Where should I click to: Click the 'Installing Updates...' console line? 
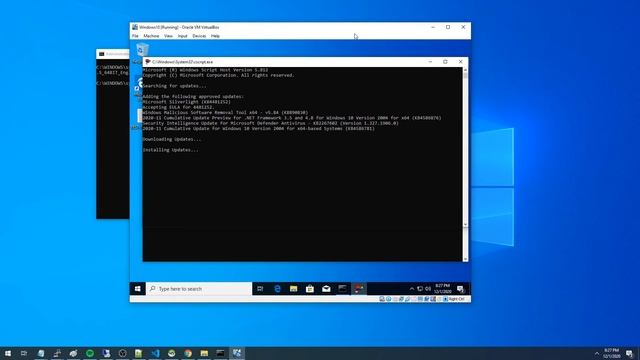click(171, 150)
